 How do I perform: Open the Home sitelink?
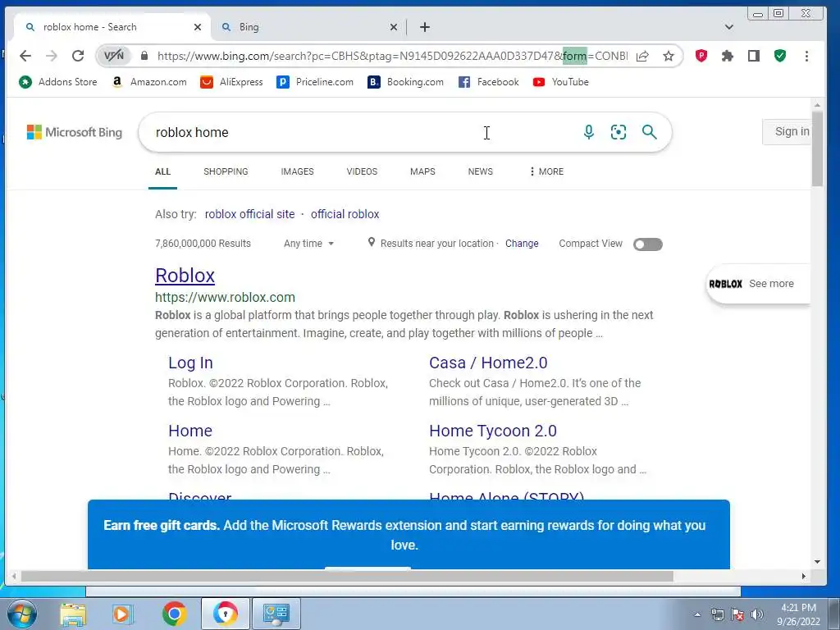(x=190, y=431)
